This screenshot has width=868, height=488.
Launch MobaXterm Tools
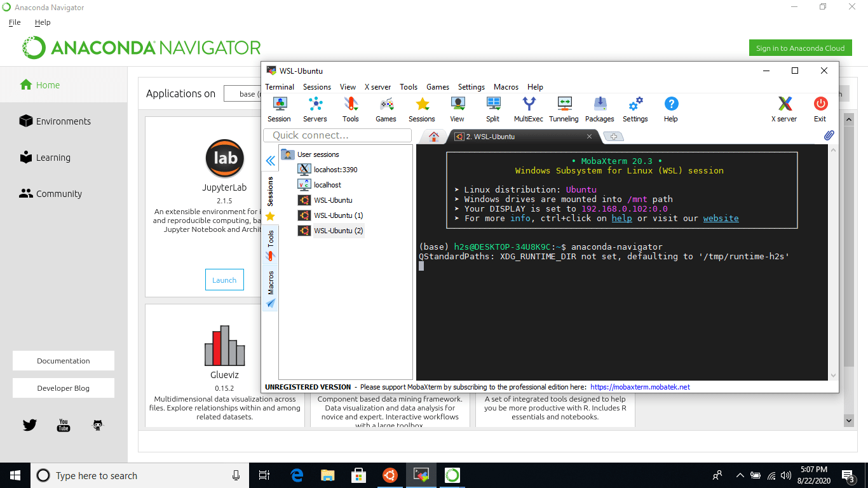click(350, 109)
